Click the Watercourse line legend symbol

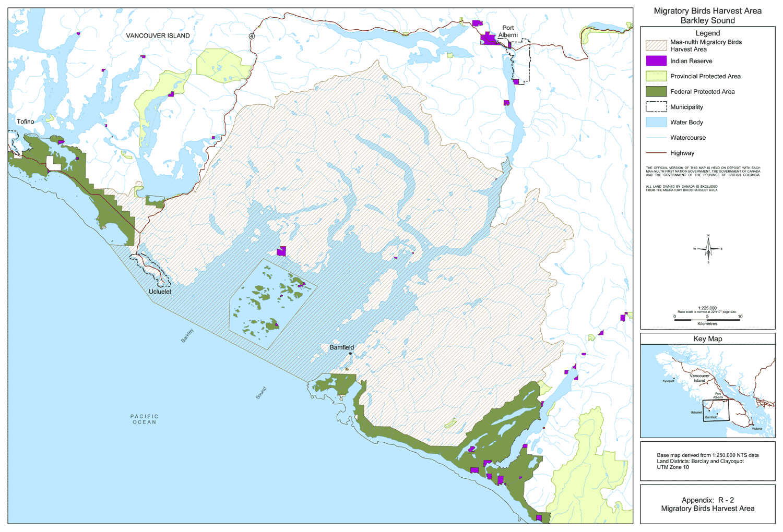pyautogui.click(x=656, y=138)
